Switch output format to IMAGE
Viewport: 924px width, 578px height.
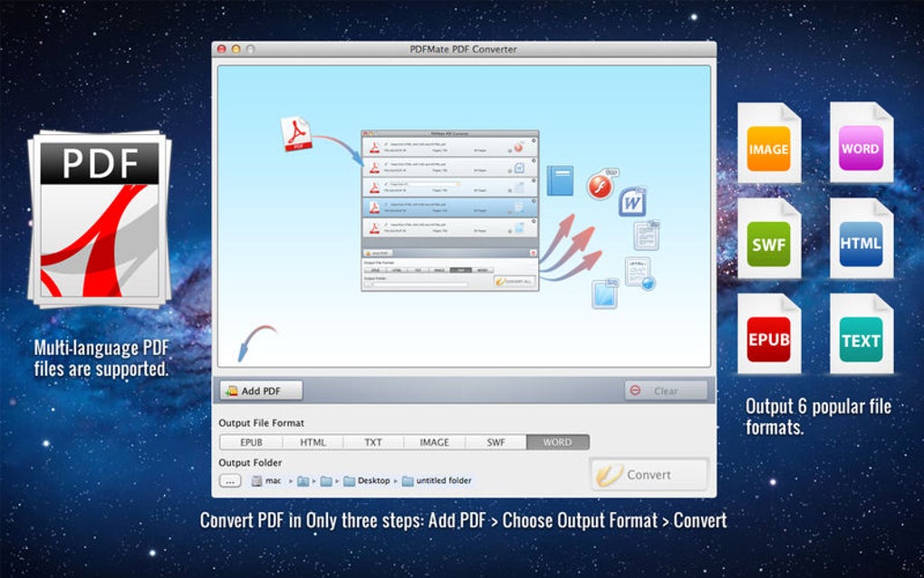click(434, 442)
